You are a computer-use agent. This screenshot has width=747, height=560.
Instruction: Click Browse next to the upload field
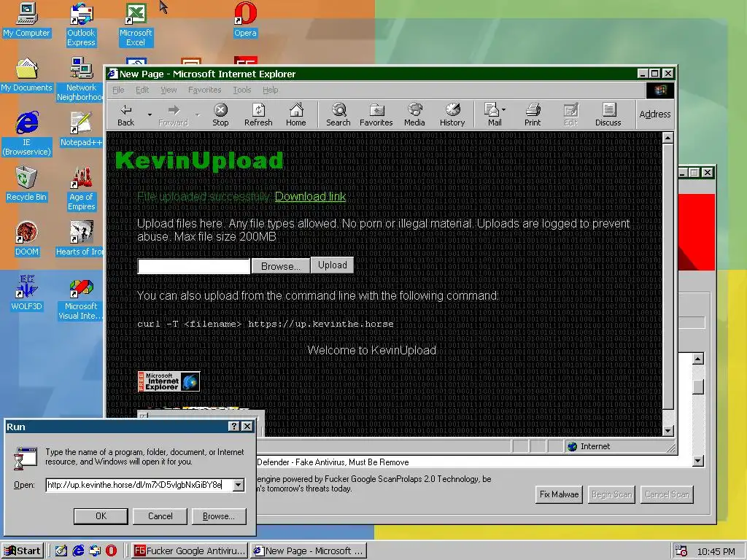[x=281, y=266]
